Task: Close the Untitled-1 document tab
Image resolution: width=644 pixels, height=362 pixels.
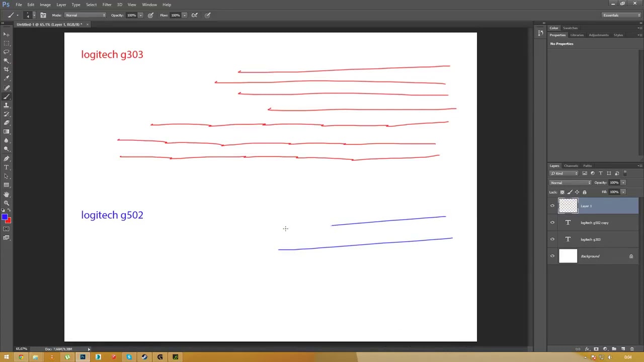Action: click(87, 24)
